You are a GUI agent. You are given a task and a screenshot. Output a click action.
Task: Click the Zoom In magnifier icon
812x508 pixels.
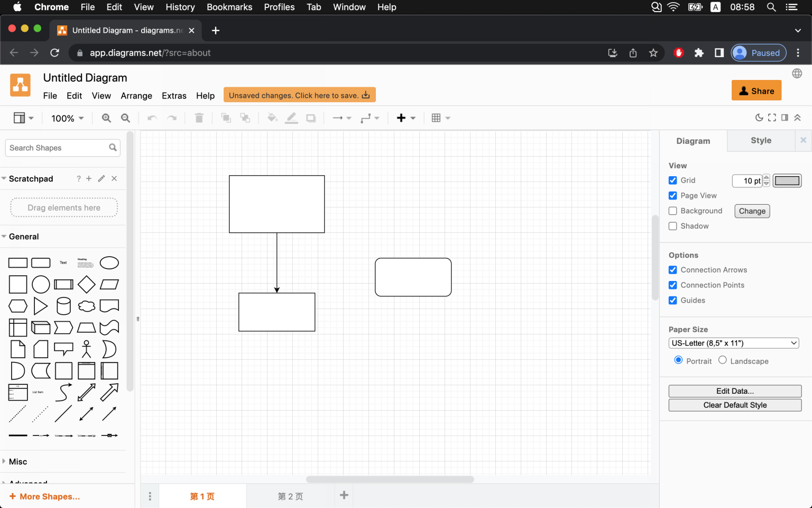pyautogui.click(x=106, y=117)
